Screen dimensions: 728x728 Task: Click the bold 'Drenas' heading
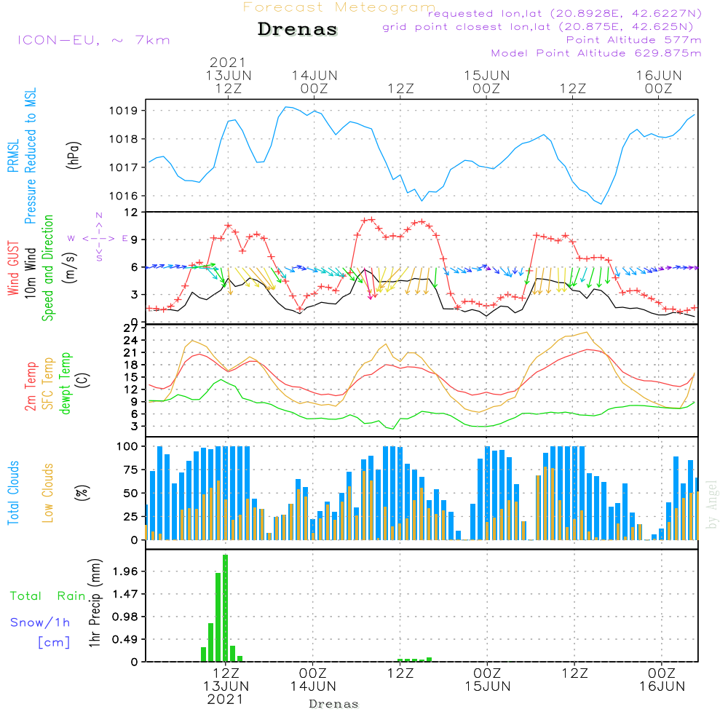click(x=298, y=29)
